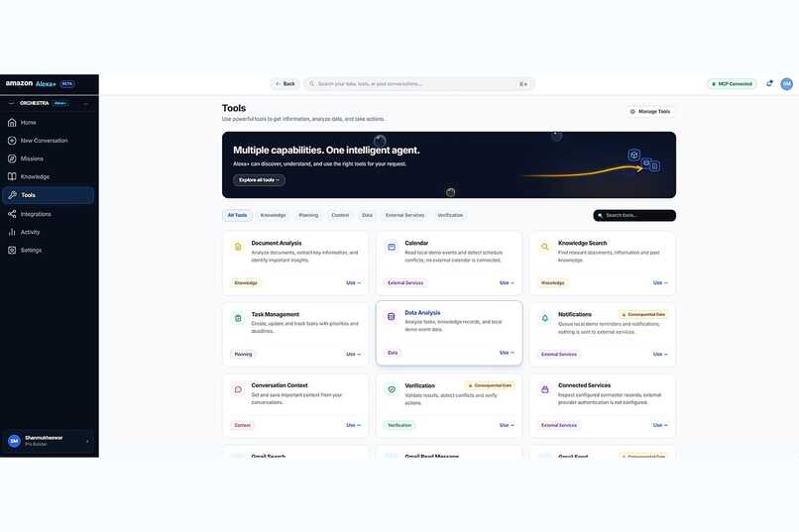The width and height of the screenshot is (799, 532).
Task: Select the Data filter tab
Action: 368,215
